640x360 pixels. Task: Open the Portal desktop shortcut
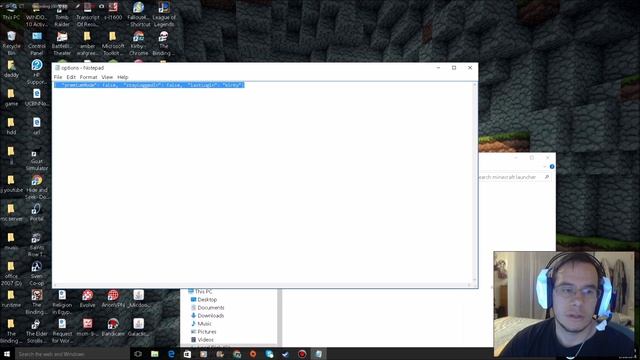click(x=37, y=212)
